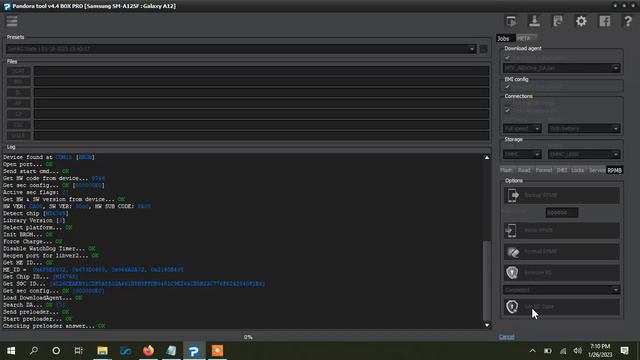Click the shield icon above the dropdown

tap(512, 272)
